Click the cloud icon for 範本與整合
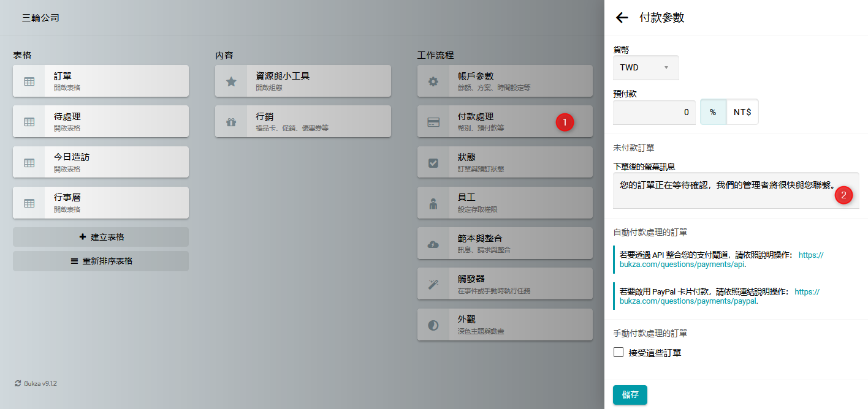This screenshot has width=868, height=409. tap(433, 244)
